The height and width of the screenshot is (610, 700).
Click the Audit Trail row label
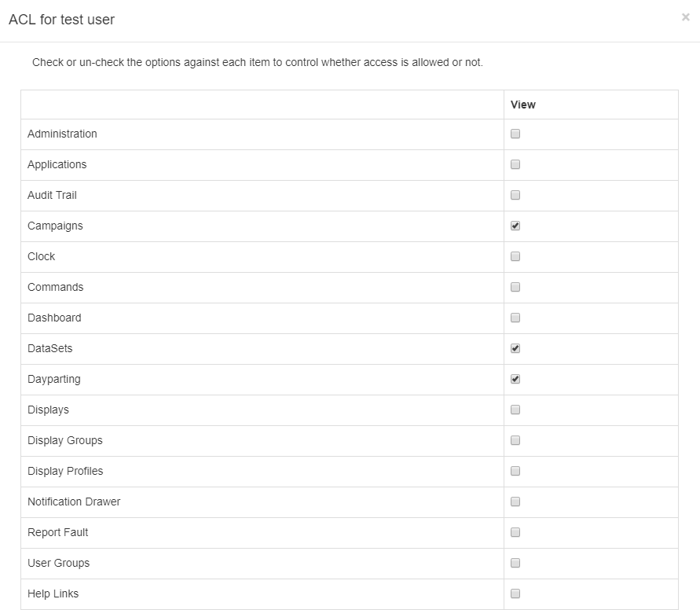tap(52, 195)
